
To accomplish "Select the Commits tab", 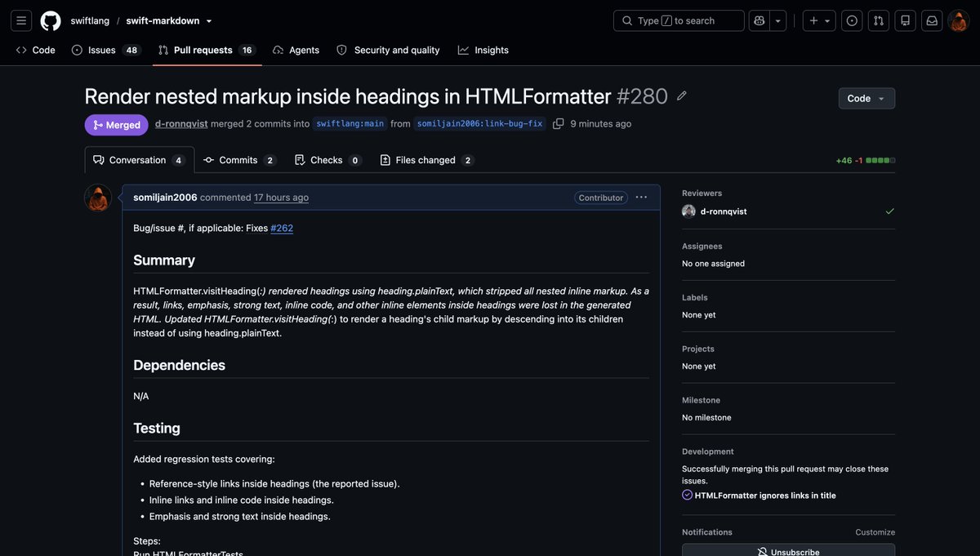I will [239, 160].
